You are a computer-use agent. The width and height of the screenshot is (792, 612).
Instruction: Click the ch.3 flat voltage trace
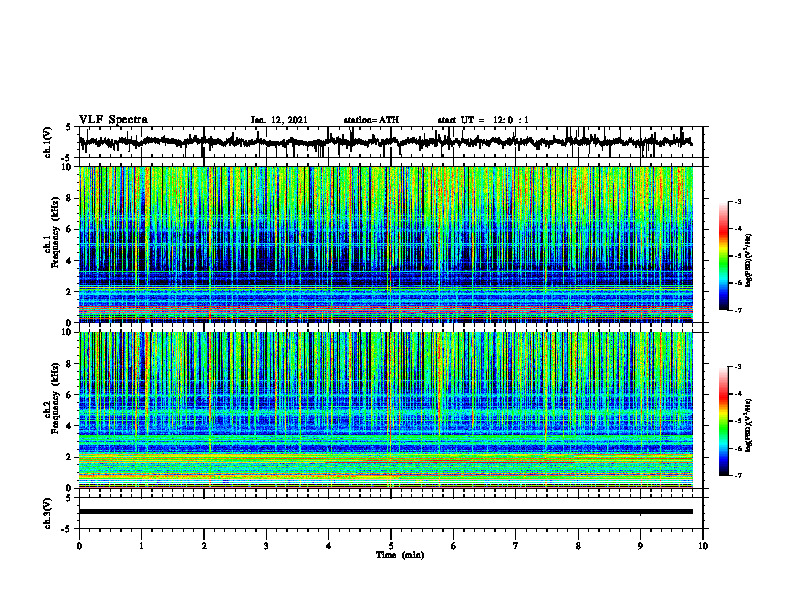pyautogui.click(x=386, y=512)
